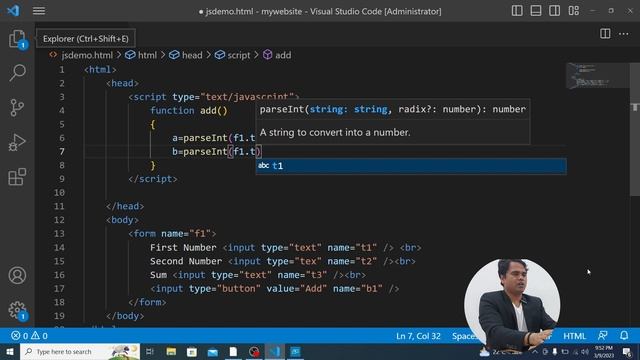Click the 'function add()' code line
The width and height of the screenshot is (640, 360).
(189, 111)
